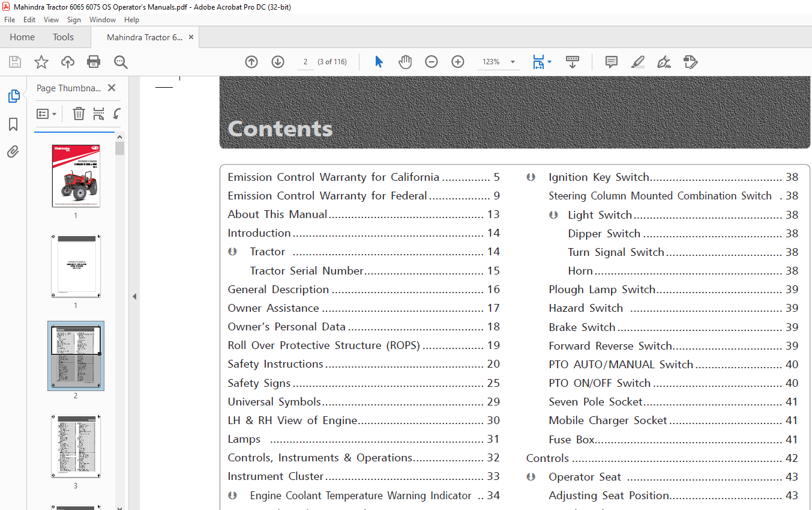Click Fuse Box entry

[673, 440]
